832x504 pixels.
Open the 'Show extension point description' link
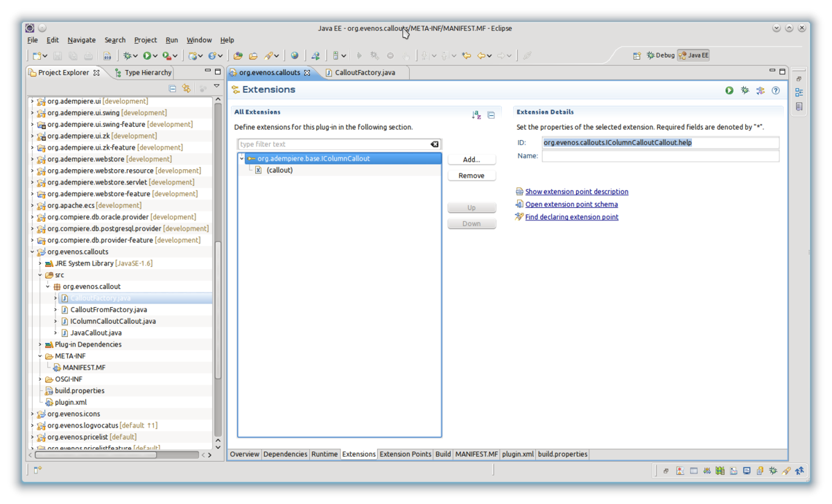point(576,191)
